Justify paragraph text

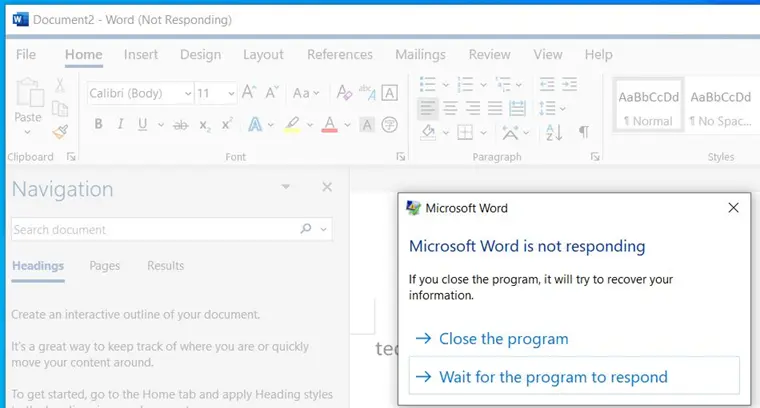point(495,108)
